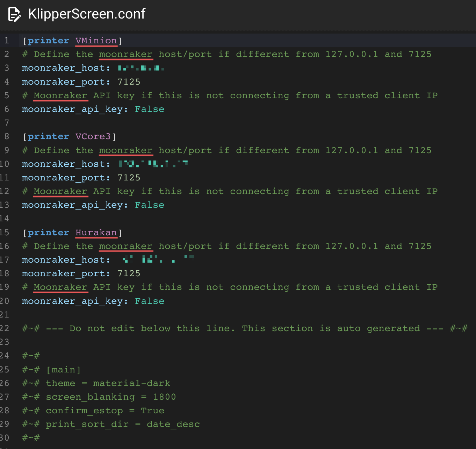
Task: Click the KlipperScreen.conf file title
Action: (86, 14)
